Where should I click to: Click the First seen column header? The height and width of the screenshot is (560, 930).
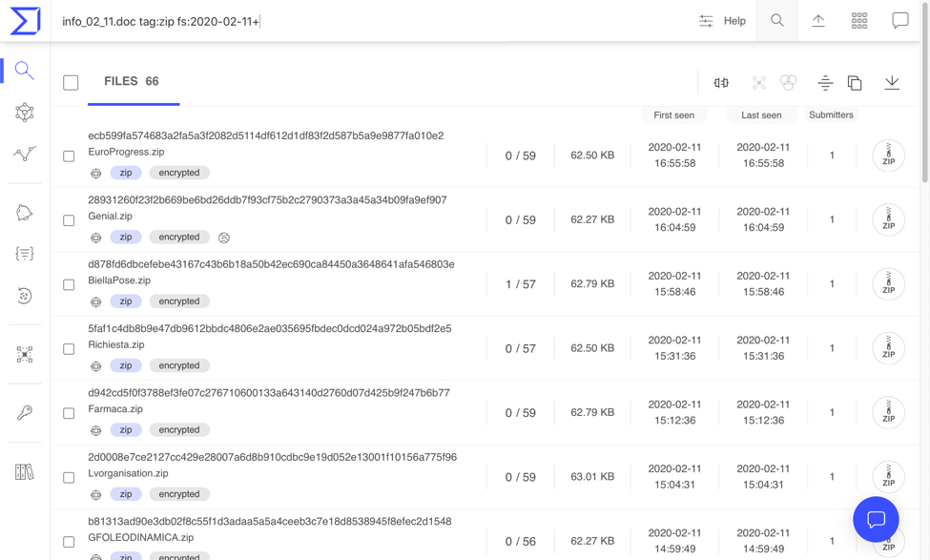click(x=673, y=115)
